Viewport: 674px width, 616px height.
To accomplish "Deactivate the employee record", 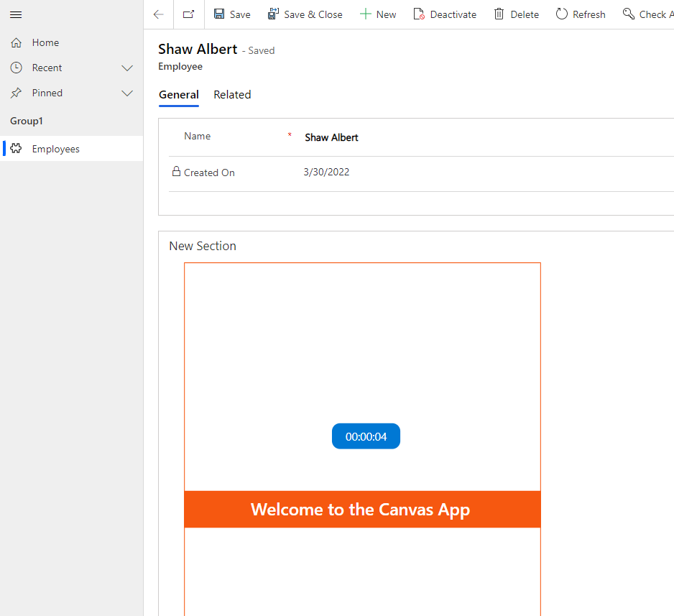I will pyautogui.click(x=445, y=14).
